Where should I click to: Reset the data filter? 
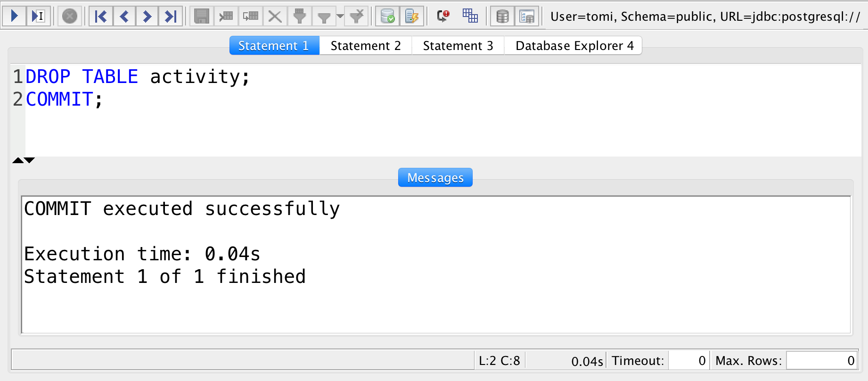tap(356, 16)
